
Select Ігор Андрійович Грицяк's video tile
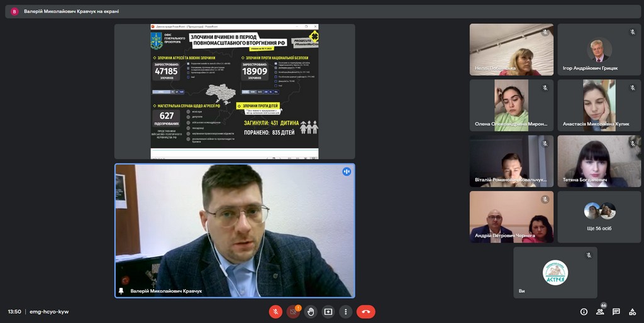599,50
